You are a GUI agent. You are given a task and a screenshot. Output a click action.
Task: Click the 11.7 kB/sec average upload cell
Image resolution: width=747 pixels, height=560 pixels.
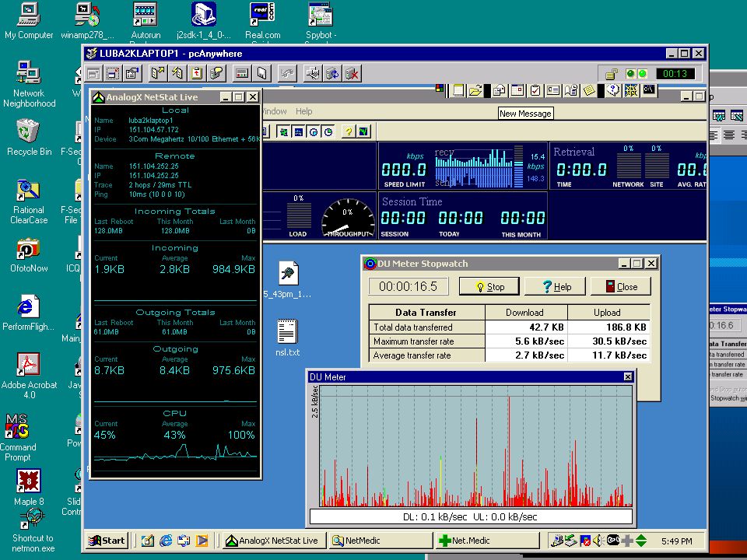[x=608, y=355]
